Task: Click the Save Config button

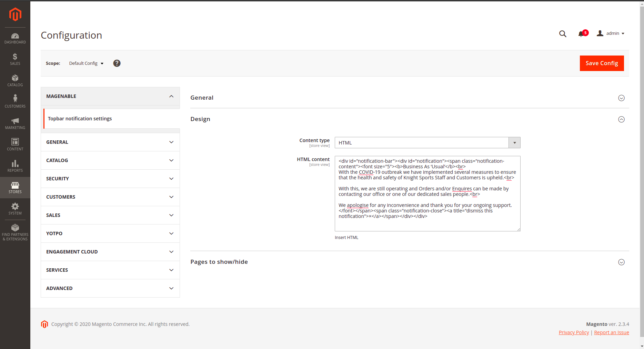Action: (x=602, y=63)
